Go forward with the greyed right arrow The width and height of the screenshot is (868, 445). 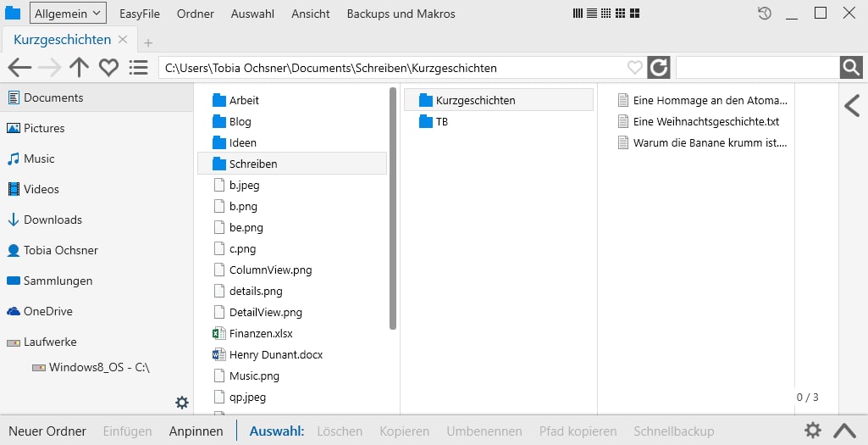(50, 68)
